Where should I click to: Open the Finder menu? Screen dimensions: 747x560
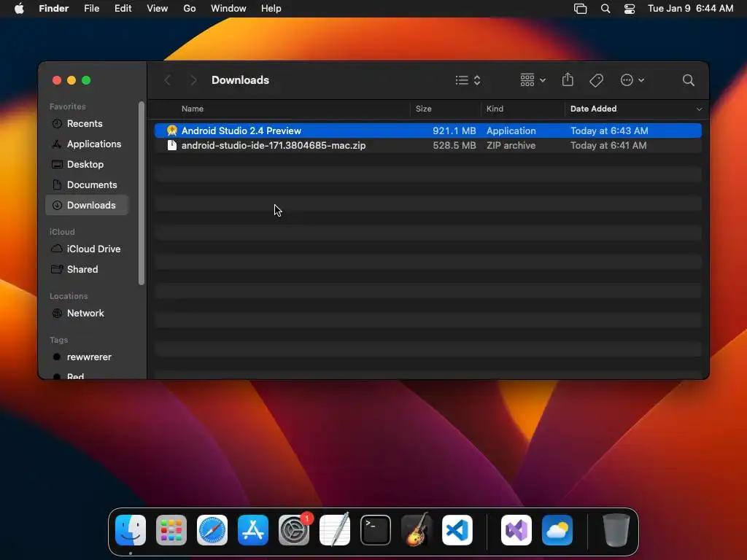tap(54, 9)
